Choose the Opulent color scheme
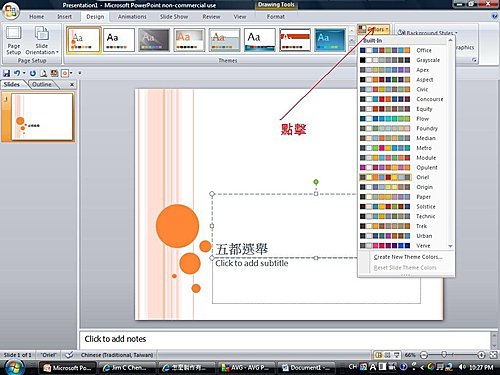 click(402, 167)
